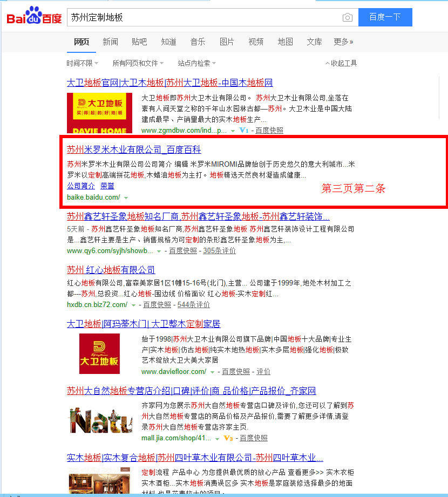448x497 pixels.
Task: Open 百度快照 for zgmdbw.com result
Action: [269, 130]
